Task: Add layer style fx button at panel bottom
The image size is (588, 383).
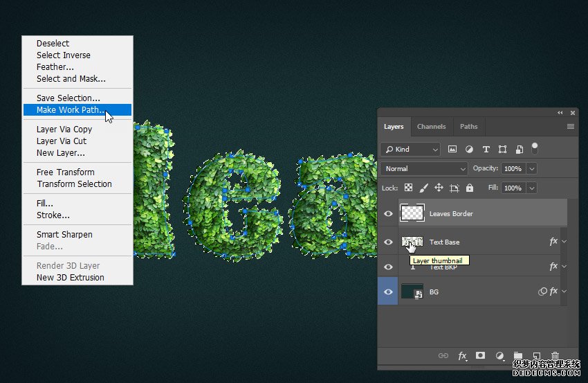Action: (x=462, y=355)
